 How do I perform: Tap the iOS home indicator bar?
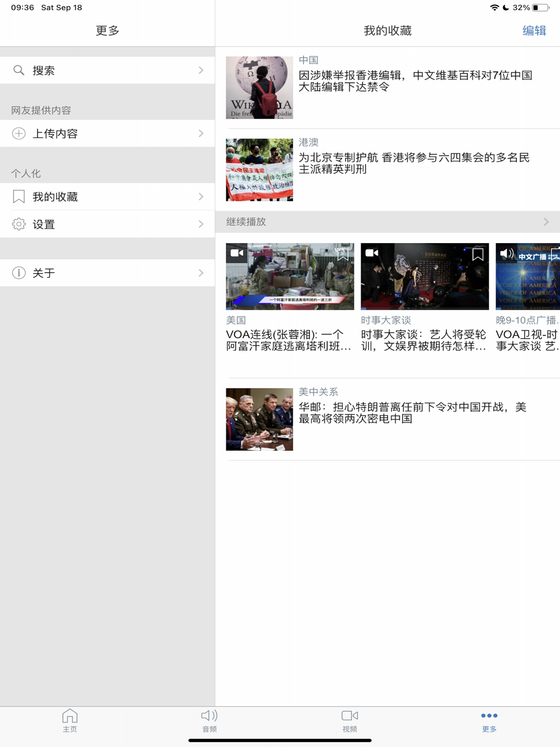[x=280, y=740]
